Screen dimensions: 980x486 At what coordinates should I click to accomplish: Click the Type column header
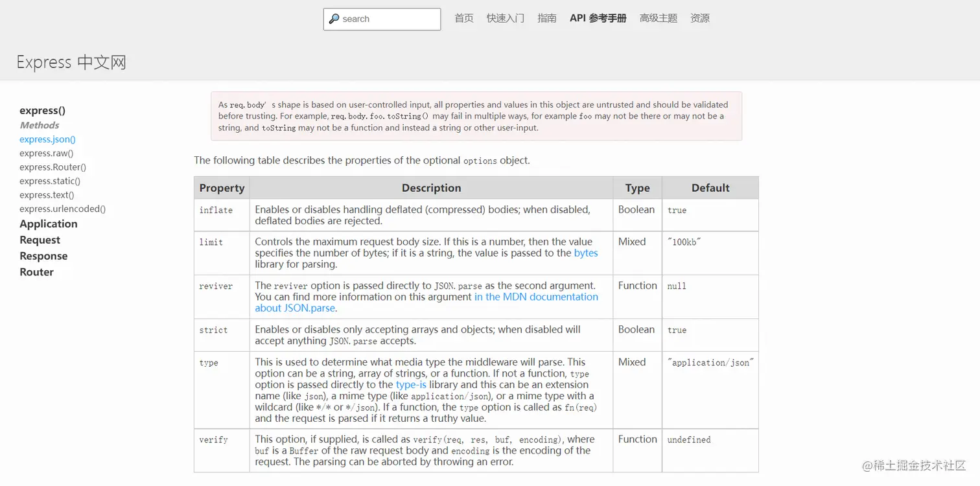pyautogui.click(x=637, y=188)
